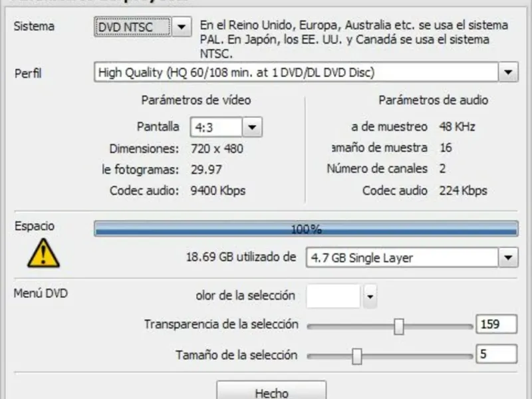Open the Sistema DVD NTSC dropdown arrow
Image resolution: width=532 pixels, height=399 pixels.
pyautogui.click(x=182, y=27)
